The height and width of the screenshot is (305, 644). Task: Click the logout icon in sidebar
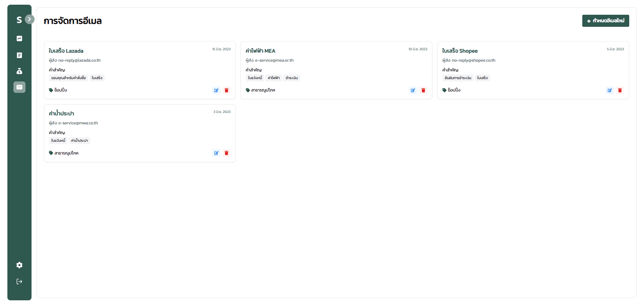coord(19,282)
